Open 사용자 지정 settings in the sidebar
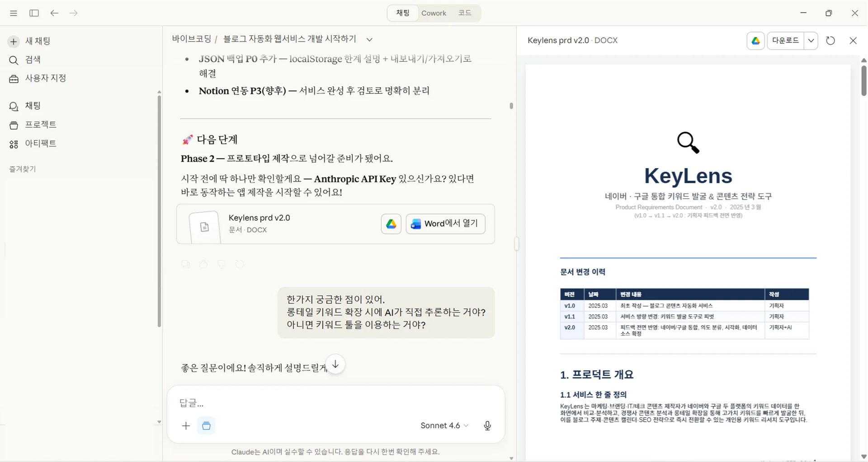 click(x=13, y=78)
